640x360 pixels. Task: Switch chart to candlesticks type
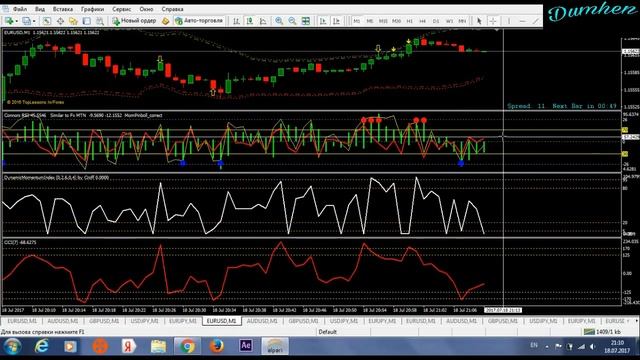[x=250, y=21]
